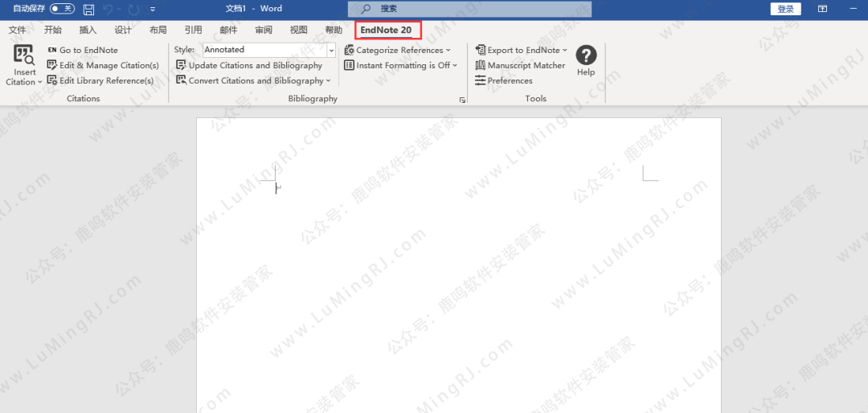The image size is (868, 413).
Task: Expand the Style dropdown list
Action: (x=331, y=50)
